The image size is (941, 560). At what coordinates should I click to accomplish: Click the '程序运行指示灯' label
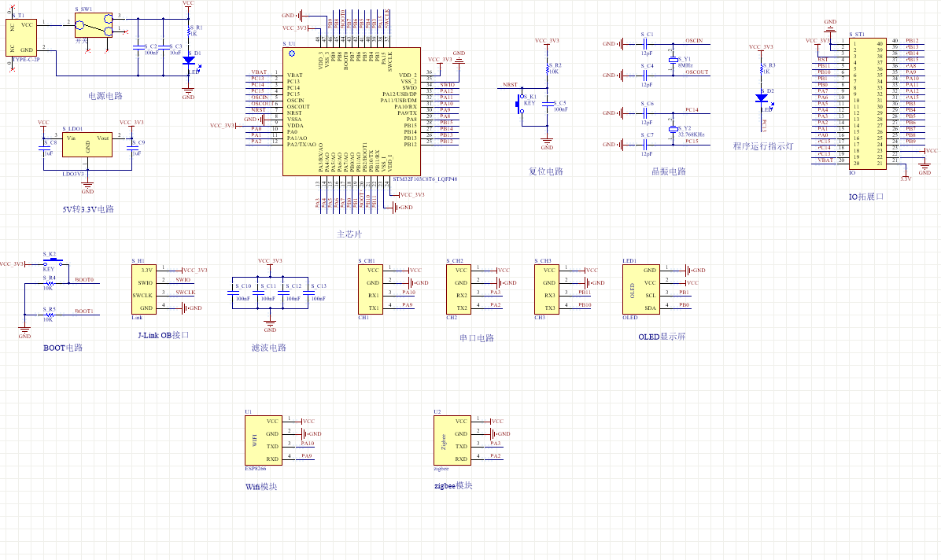[763, 146]
